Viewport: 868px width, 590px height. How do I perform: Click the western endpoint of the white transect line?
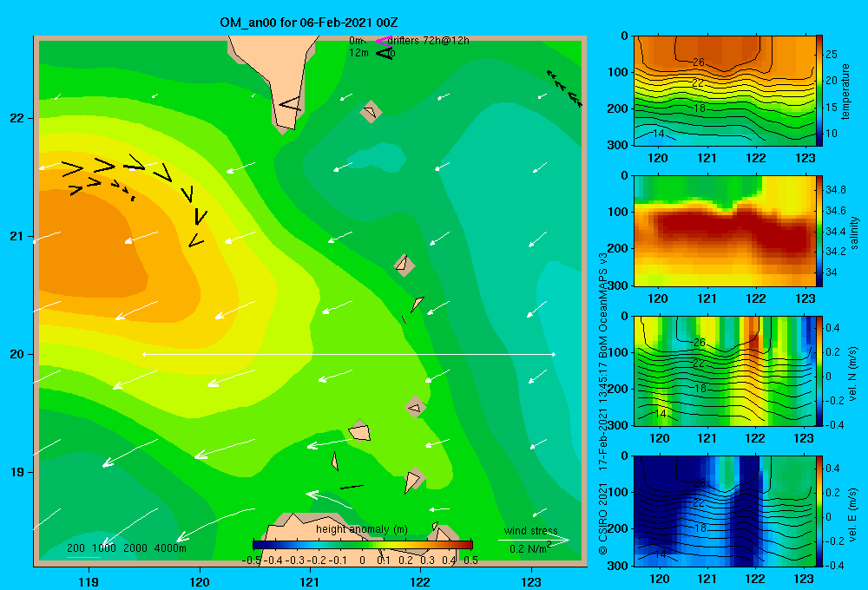click(144, 354)
